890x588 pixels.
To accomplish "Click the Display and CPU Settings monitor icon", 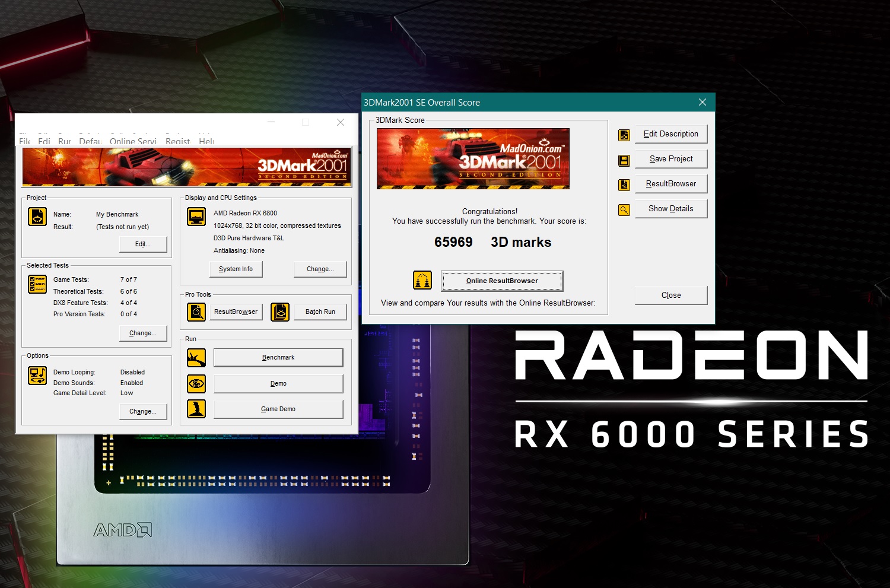I will click(196, 217).
